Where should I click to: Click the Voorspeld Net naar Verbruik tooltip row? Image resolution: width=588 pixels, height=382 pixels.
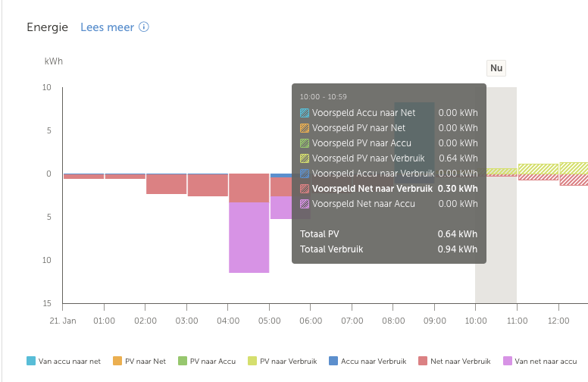pyautogui.click(x=389, y=189)
